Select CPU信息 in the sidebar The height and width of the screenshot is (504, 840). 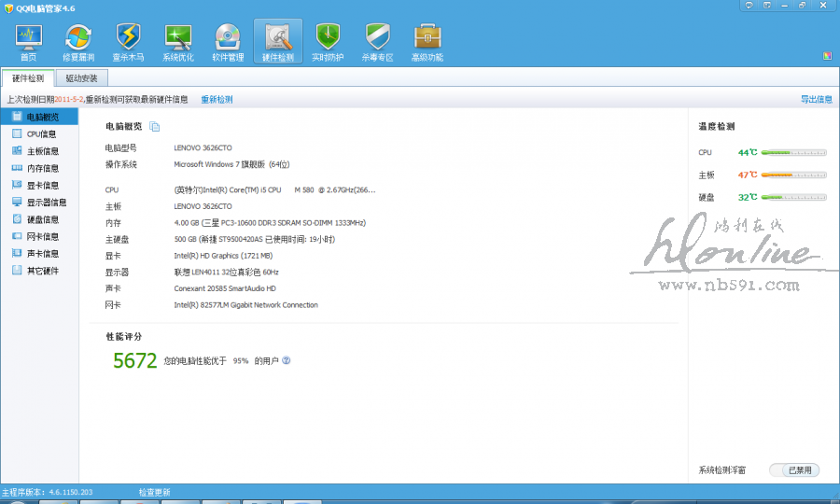(x=41, y=134)
